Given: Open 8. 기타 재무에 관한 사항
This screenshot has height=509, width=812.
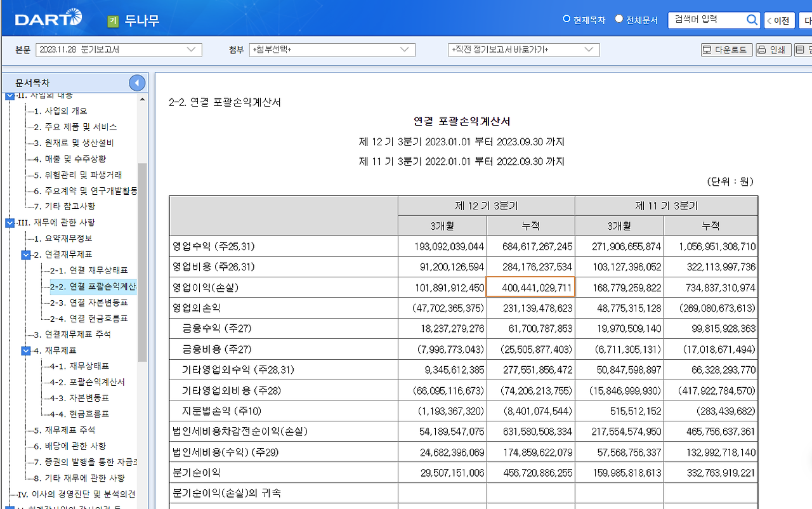Looking at the screenshot, I should coord(79,478).
